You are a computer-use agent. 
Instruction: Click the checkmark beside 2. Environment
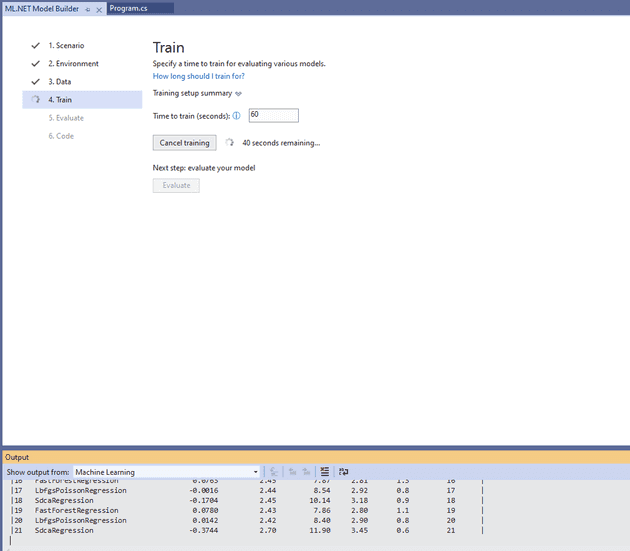(x=36, y=63)
